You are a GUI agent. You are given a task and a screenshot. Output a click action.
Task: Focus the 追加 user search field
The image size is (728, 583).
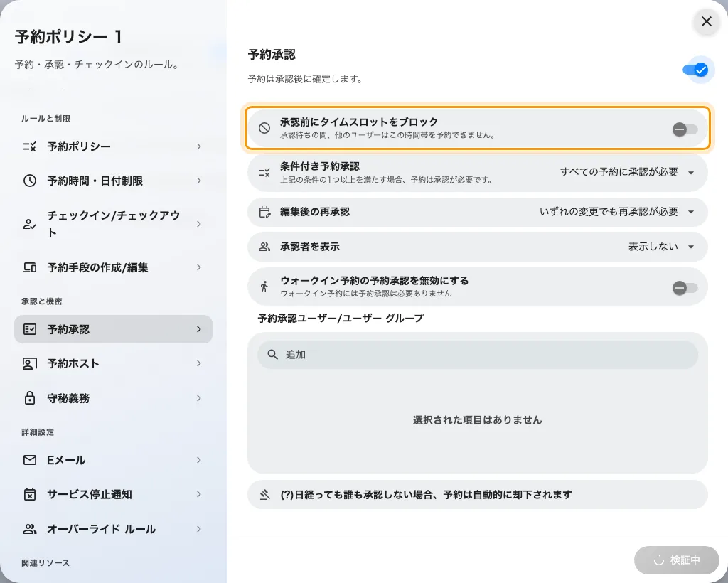click(477, 355)
